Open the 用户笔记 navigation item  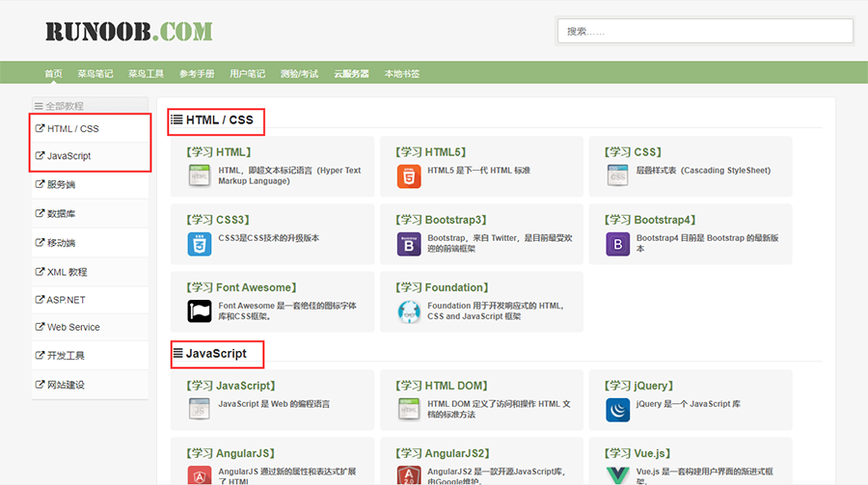(248, 73)
